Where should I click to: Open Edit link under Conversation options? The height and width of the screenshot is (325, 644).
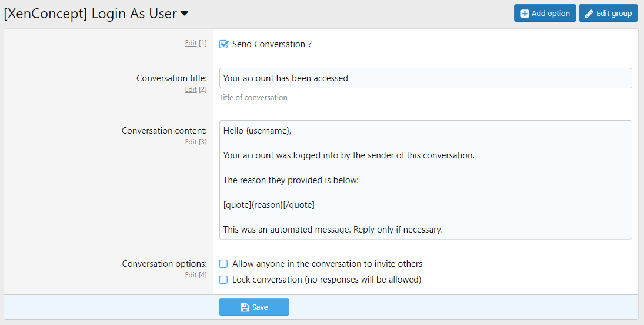[x=191, y=275]
